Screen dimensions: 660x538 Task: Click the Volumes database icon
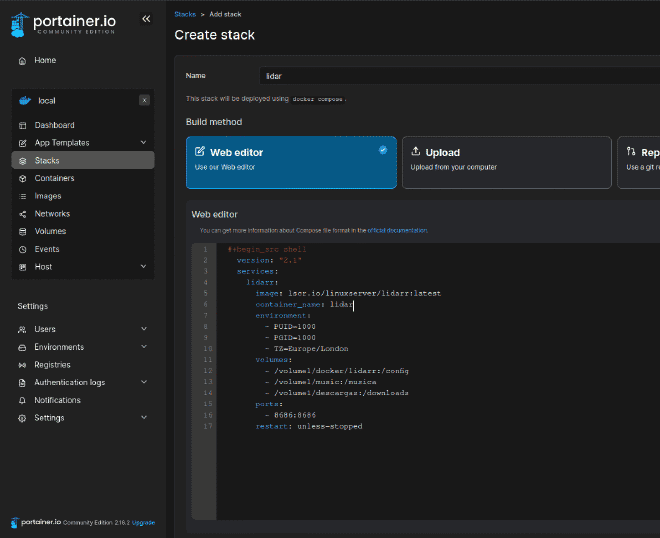(x=23, y=232)
